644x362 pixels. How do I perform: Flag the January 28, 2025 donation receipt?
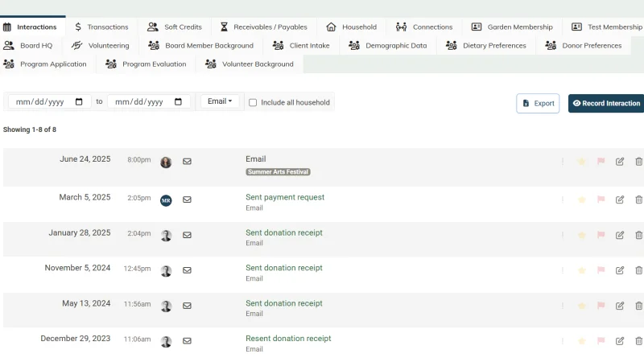tap(601, 235)
